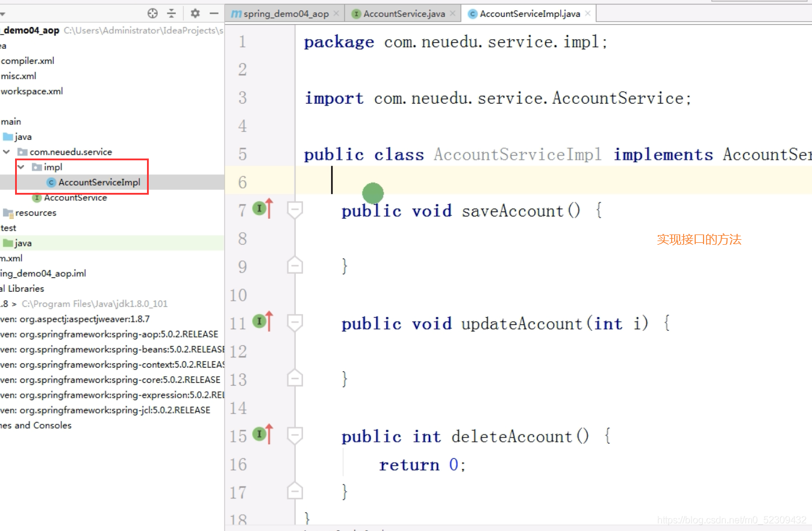Image resolution: width=812 pixels, height=531 pixels.
Task: Select the green java test folder
Action: tap(23, 243)
